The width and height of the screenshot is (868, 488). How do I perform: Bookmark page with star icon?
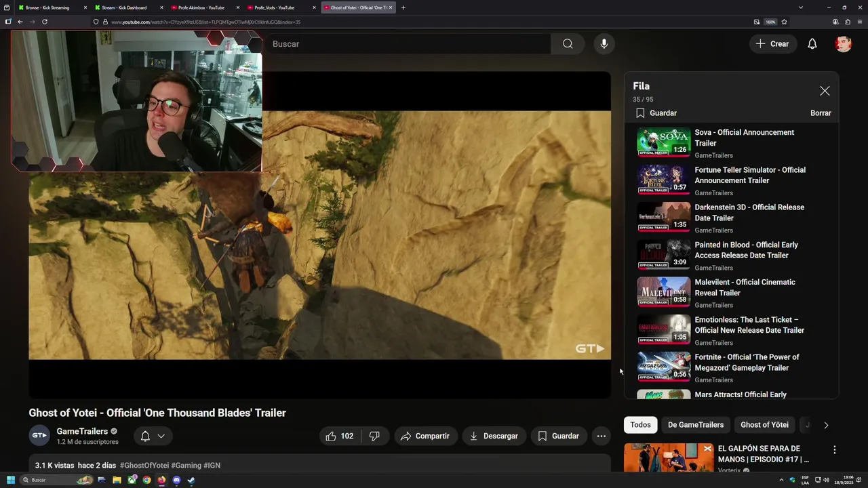coord(784,22)
